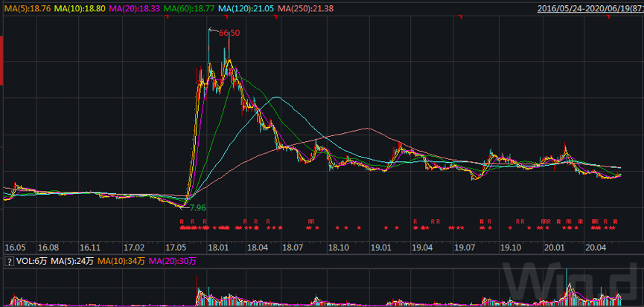Image resolution: width=644 pixels, height=307 pixels.
Task: Select 18.10 on the time axis
Action: (x=339, y=246)
